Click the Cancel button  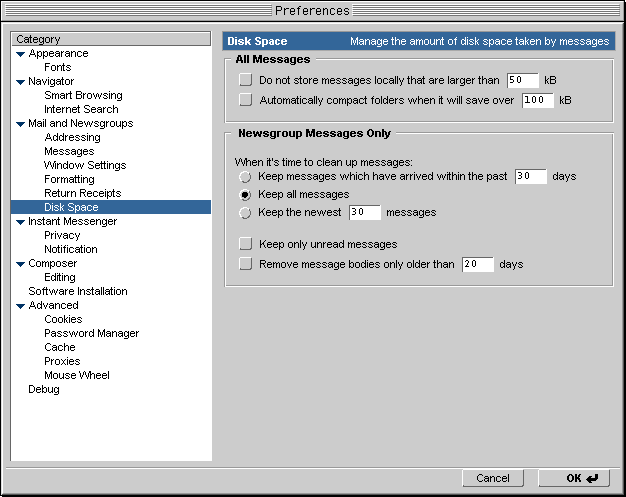coord(493,478)
